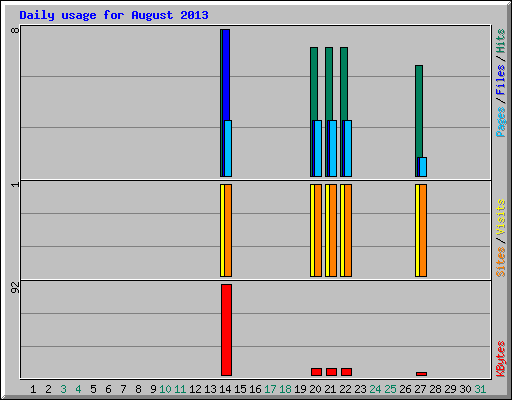Click day label '27' on the x-axis
512x400 pixels.
click(420, 389)
